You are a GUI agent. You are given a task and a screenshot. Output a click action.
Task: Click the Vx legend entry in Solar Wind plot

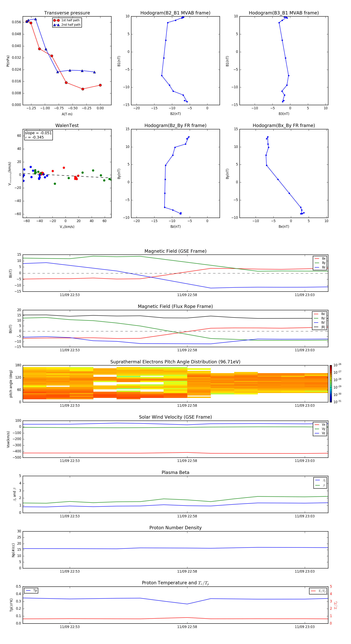(320, 425)
